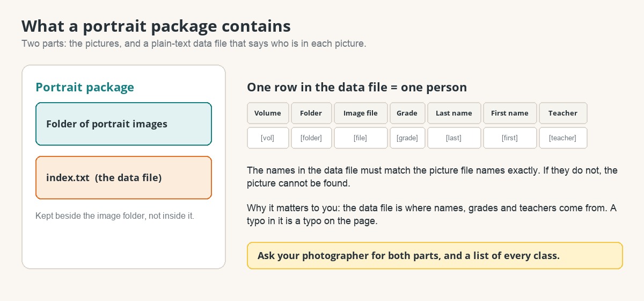This screenshot has width=644, height=301.
Task: Click the 'Volume' column header
Action: (x=268, y=113)
